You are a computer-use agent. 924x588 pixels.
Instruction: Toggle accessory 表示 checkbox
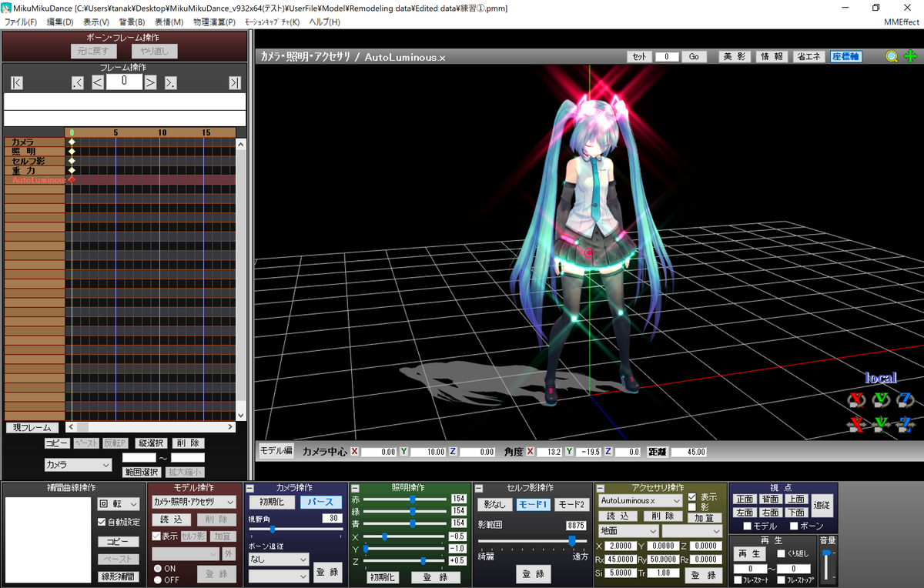point(692,497)
